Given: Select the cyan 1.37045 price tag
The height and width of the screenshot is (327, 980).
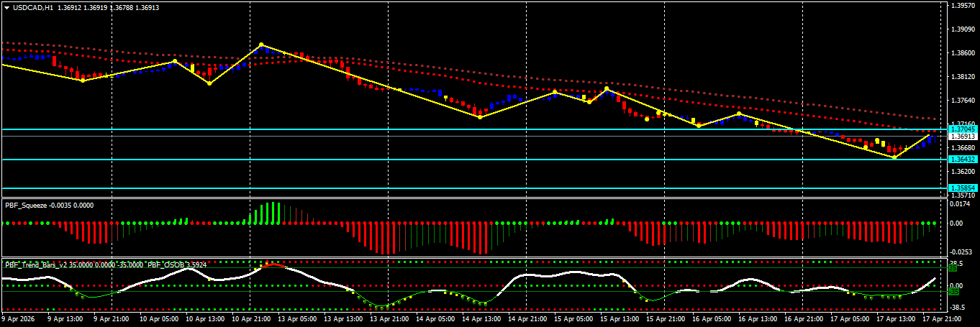Looking at the screenshot, I should 962,129.
